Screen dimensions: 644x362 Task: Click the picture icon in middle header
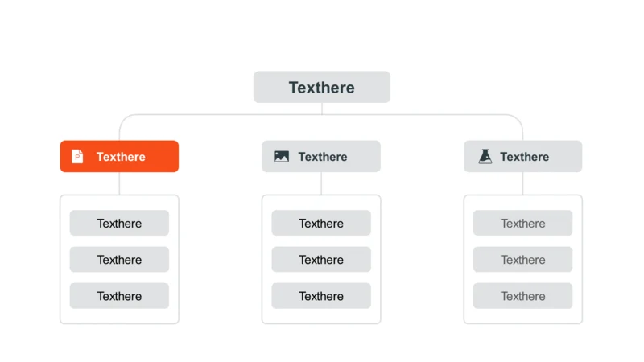click(281, 156)
